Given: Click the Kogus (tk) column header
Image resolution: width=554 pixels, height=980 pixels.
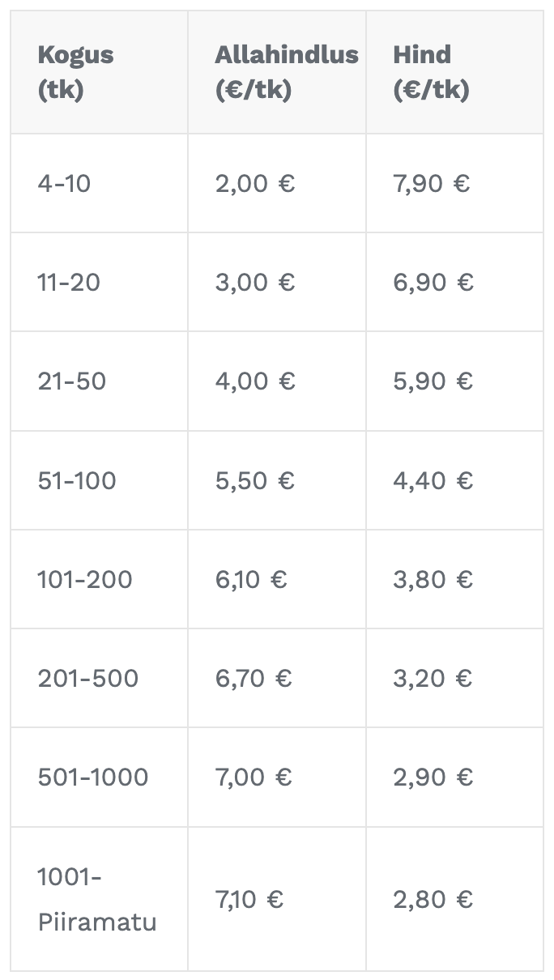Looking at the screenshot, I should (x=75, y=72).
